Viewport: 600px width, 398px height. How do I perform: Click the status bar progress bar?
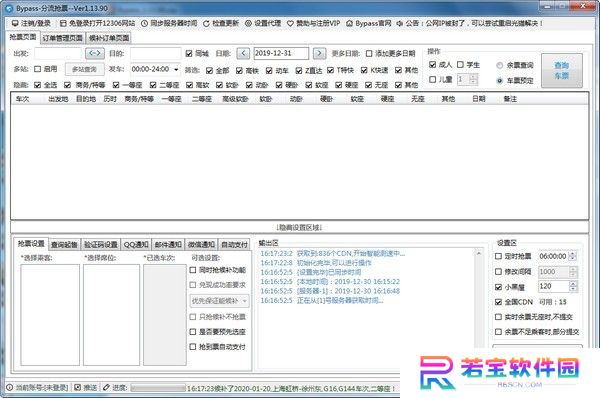click(x=158, y=388)
